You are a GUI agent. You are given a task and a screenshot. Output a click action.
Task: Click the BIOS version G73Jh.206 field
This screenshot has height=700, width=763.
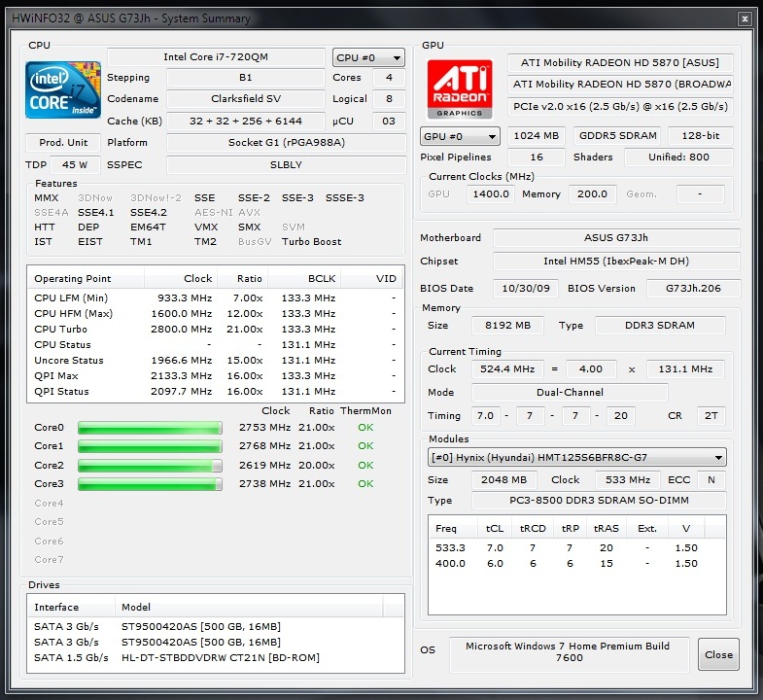(x=693, y=289)
